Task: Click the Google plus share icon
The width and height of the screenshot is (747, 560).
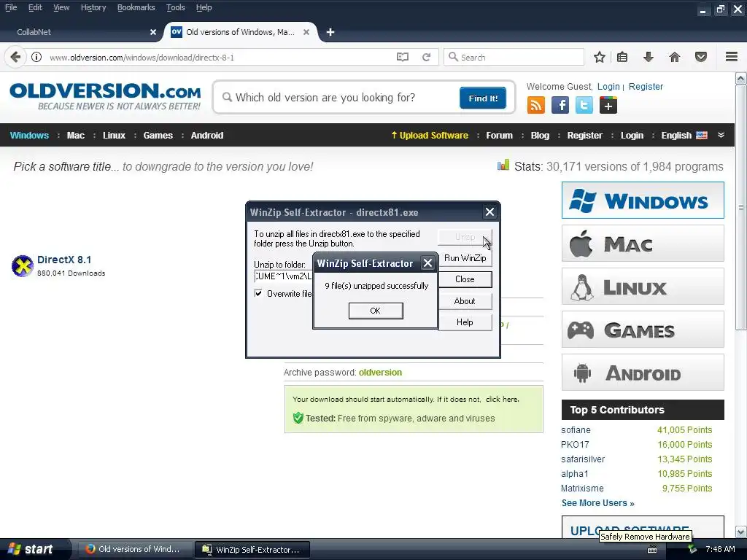Action: point(608,105)
